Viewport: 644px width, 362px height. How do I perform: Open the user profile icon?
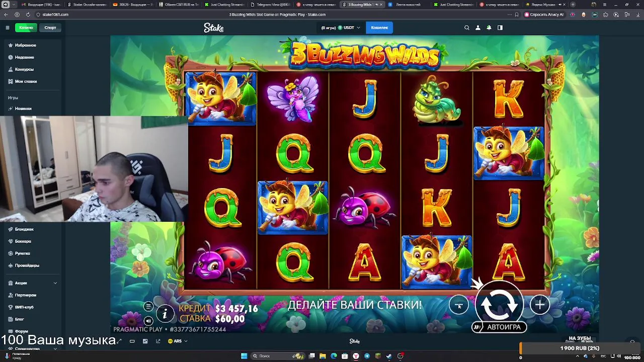pyautogui.click(x=478, y=28)
